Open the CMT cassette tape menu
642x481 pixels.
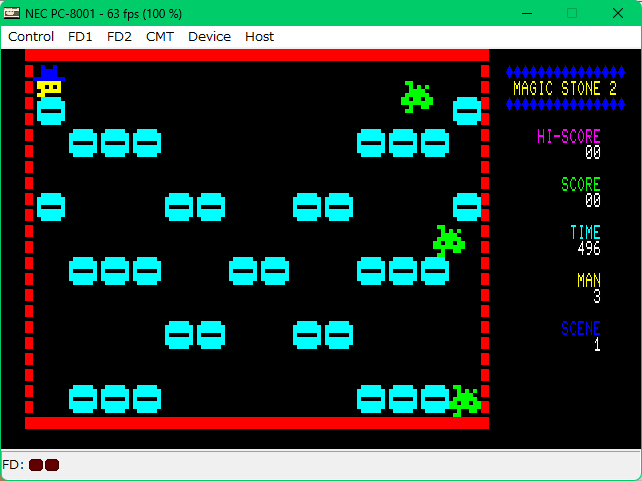(160, 37)
